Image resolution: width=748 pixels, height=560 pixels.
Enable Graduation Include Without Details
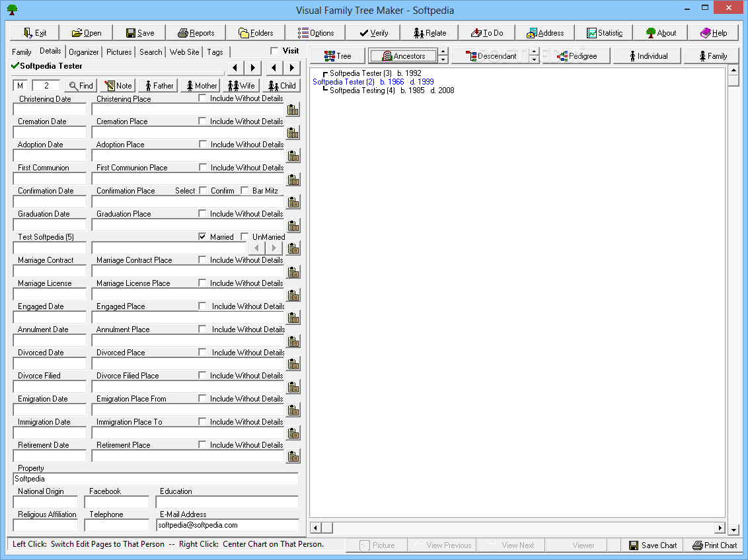tap(202, 213)
